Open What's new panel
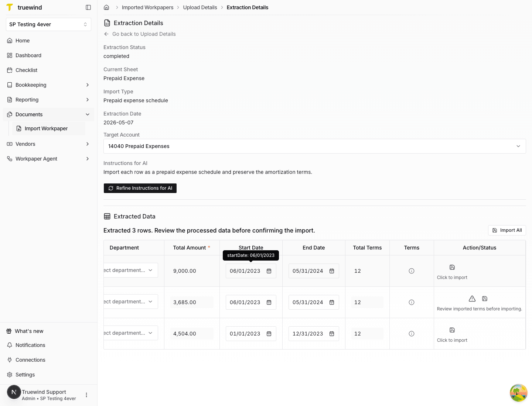This screenshot has height=406, width=532. [48, 331]
